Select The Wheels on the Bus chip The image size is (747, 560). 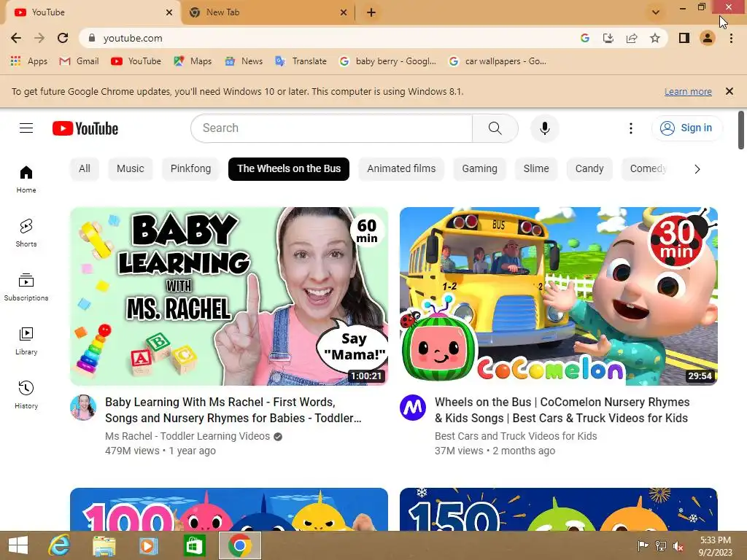(x=289, y=168)
